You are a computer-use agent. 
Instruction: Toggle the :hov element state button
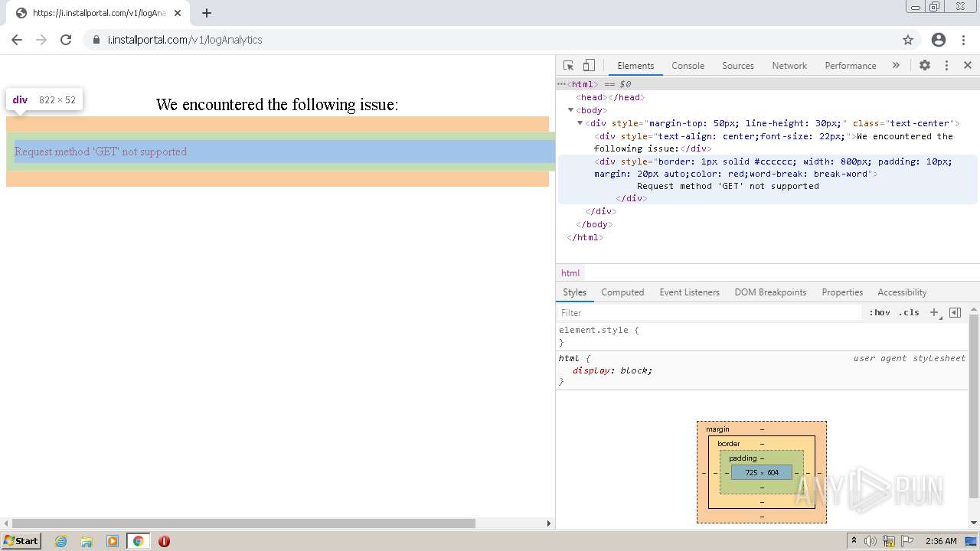pos(880,313)
